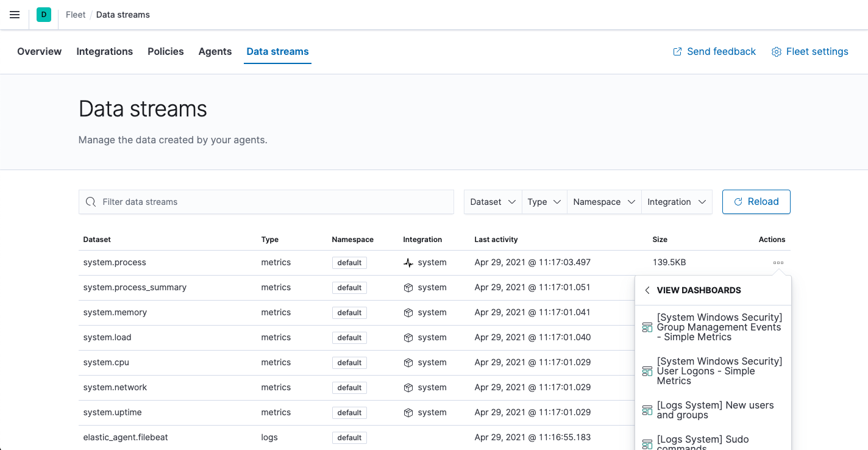
Task: Click the dashboard icon beside "[Logs System] New users and groups"
Action: (x=647, y=410)
